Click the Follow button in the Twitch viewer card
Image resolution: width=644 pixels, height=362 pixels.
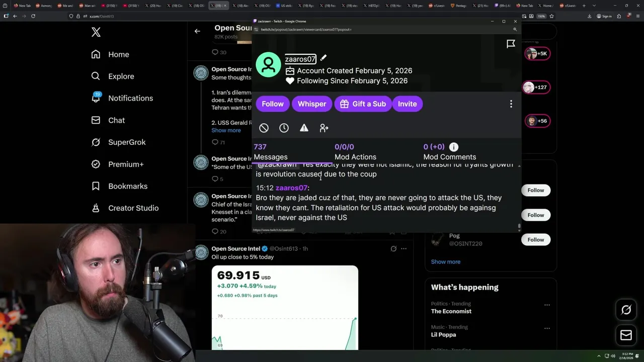[273, 104]
